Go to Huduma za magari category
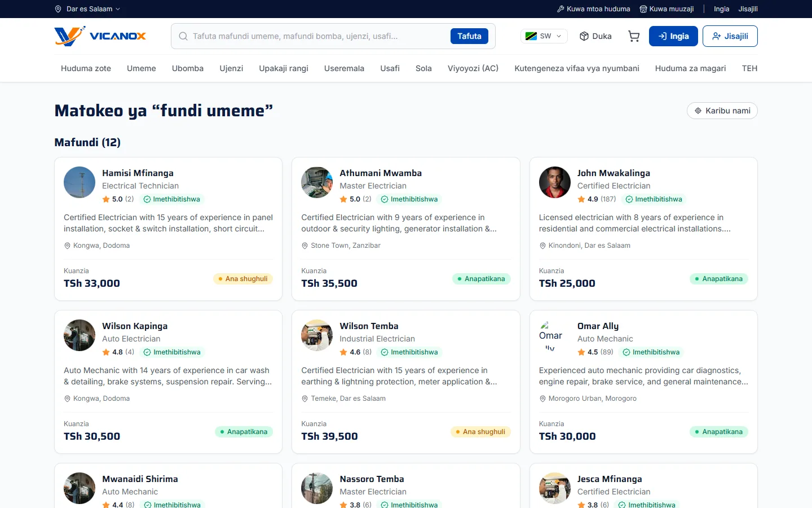Image resolution: width=812 pixels, height=508 pixels. pos(690,68)
